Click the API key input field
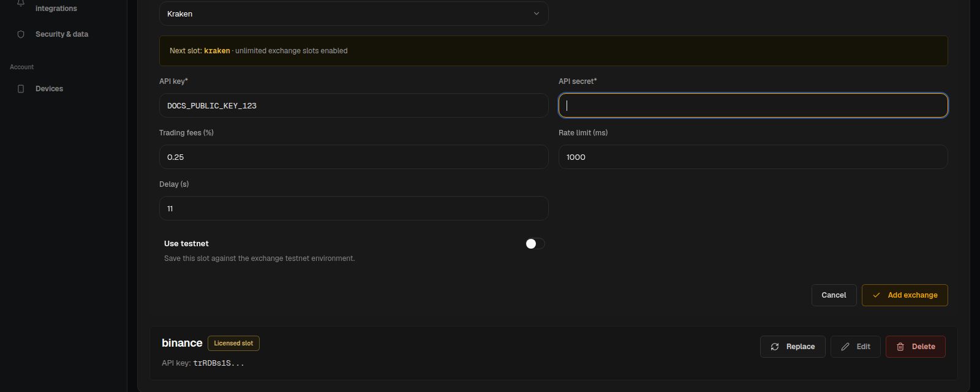Image resolution: width=980 pixels, height=392 pixels. click(x=353, y=105)
